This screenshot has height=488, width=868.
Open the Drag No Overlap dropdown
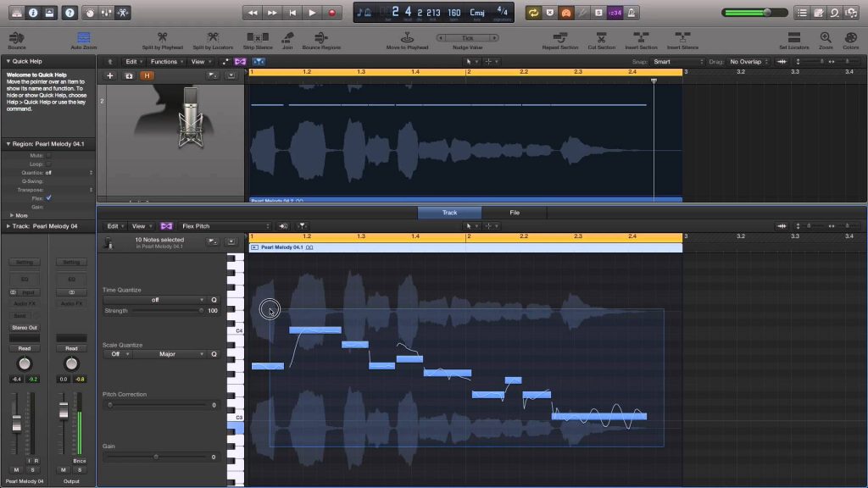click(748, 61)
